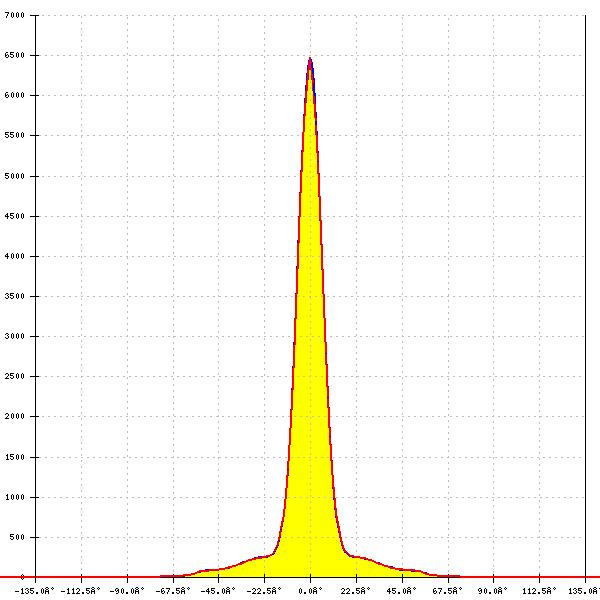Select the -135.0° x-axis label

point(35,591)
